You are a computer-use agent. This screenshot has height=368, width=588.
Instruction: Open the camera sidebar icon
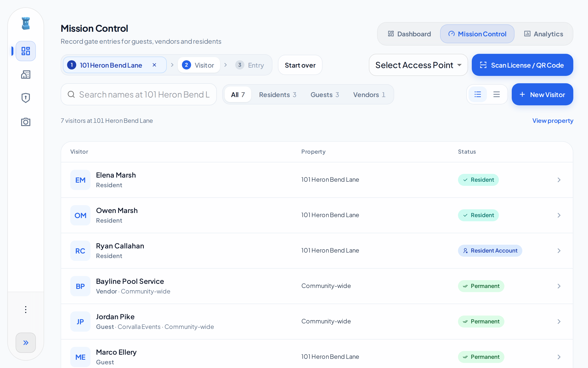pyautogui.click(x=26, y=122)
